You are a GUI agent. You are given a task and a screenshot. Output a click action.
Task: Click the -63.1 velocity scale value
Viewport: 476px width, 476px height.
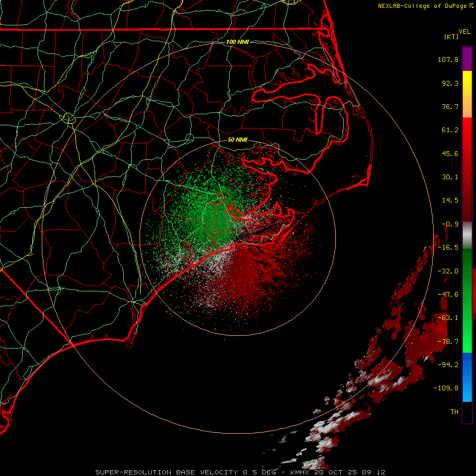point(448,318)
